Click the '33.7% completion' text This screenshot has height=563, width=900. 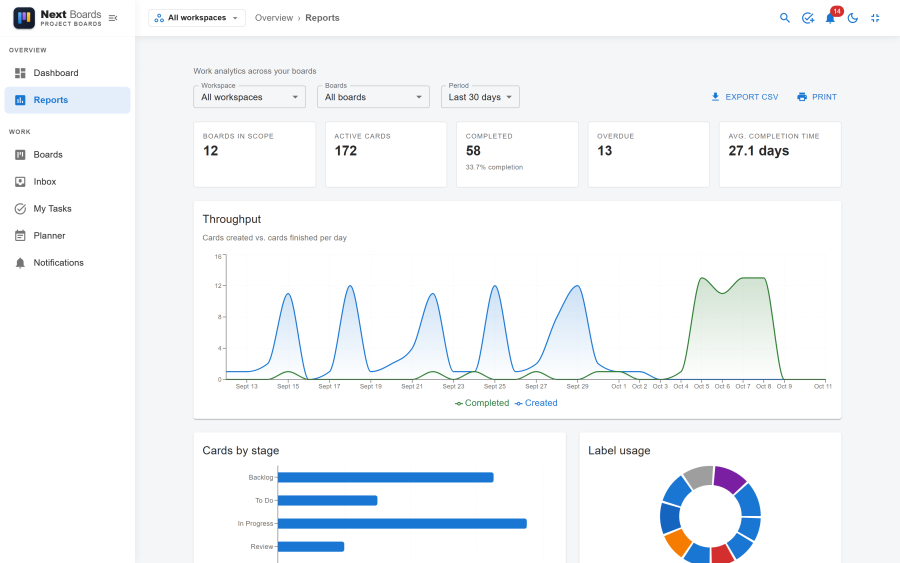pyautogui.click(x=494, y=167)
